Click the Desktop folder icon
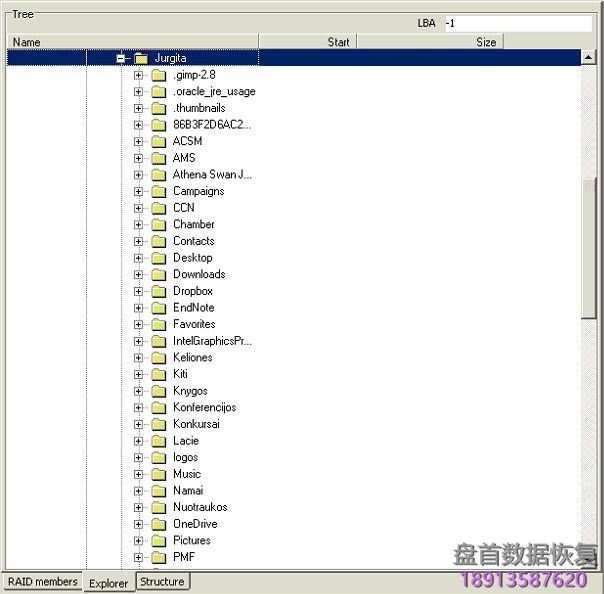This screenshot has width=604, height=594. (158, 258)
